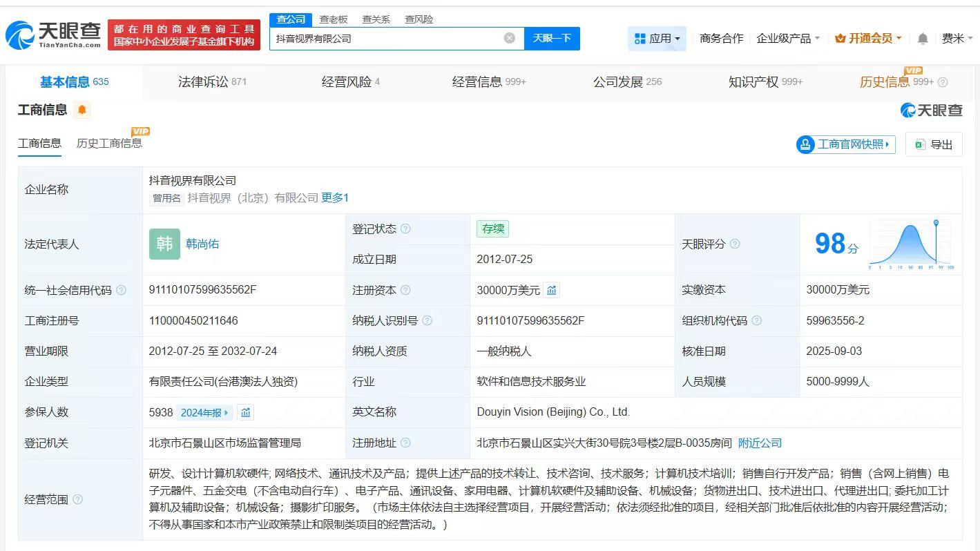Select the 查老板 search tab
This screenshot has height=551, width=980.
coord(332,19)
